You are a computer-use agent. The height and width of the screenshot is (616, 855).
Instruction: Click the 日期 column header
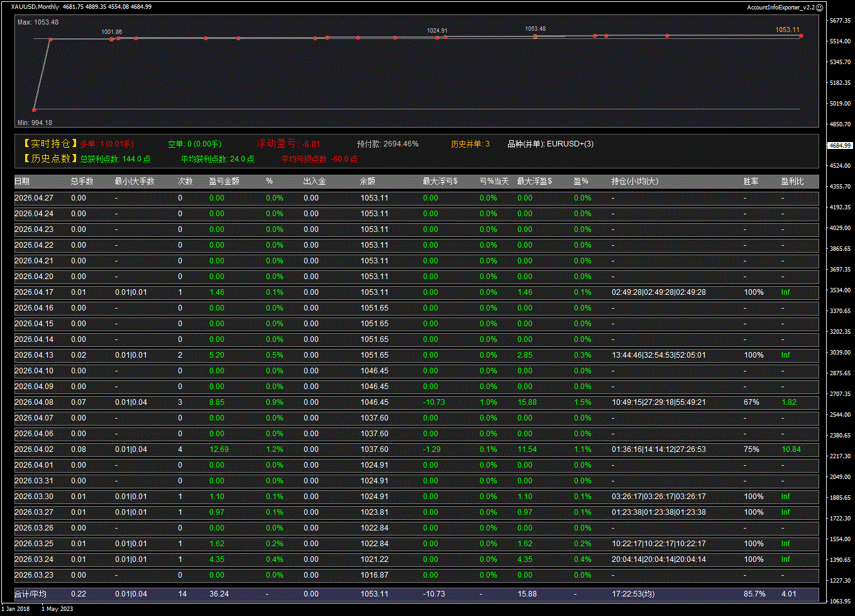22,181
